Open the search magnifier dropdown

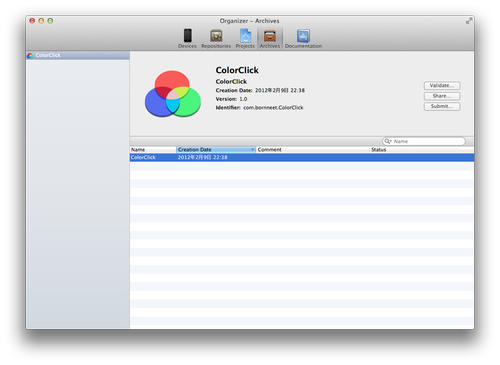pyautogui.click(x=388, y=141)
